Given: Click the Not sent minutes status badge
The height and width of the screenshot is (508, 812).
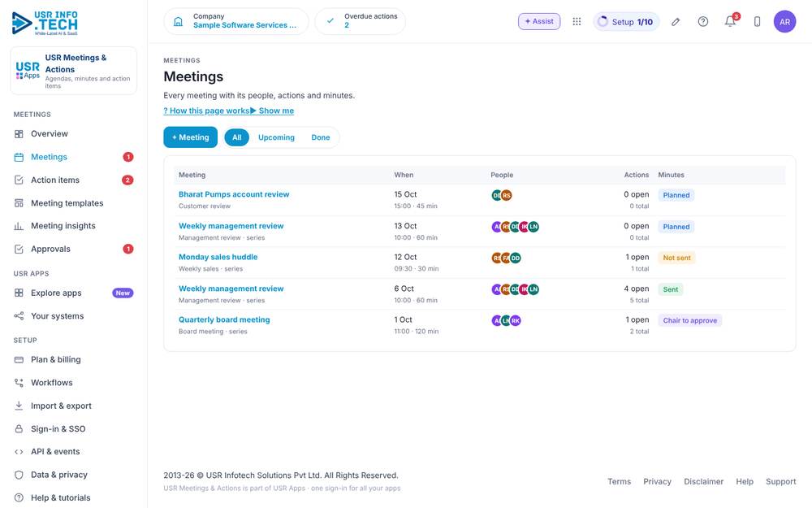Looking at the screenshot, I should (676, 258).
